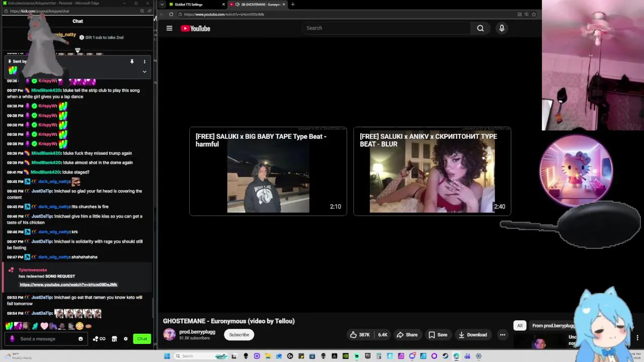Go to YouTube home via logo
644x362 pixels.
pos(196,29)
